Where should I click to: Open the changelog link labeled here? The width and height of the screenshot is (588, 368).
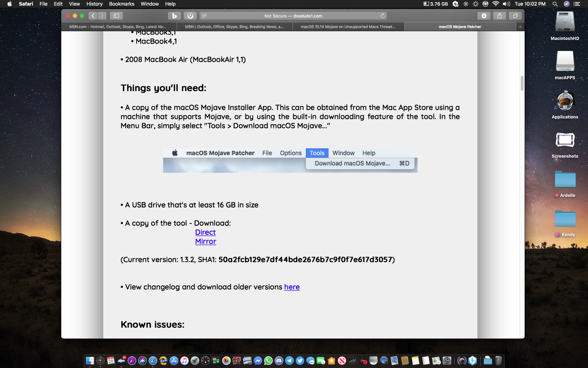click(292, 287)
